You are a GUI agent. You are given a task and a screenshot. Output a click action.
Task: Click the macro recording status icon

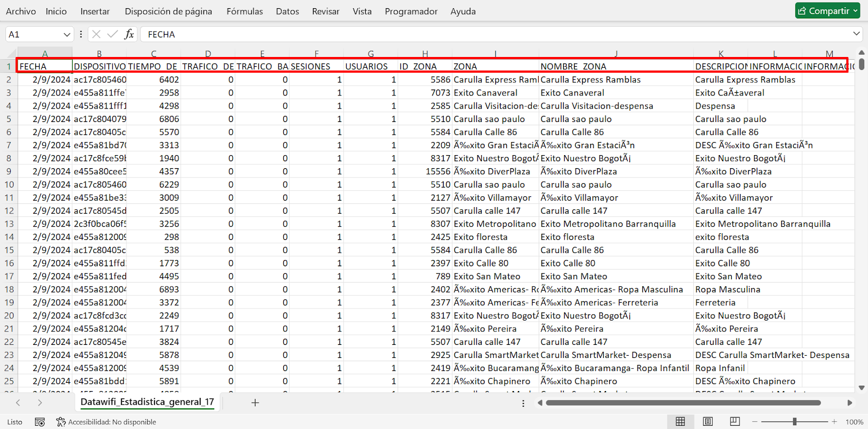click(x=40, y=422)
